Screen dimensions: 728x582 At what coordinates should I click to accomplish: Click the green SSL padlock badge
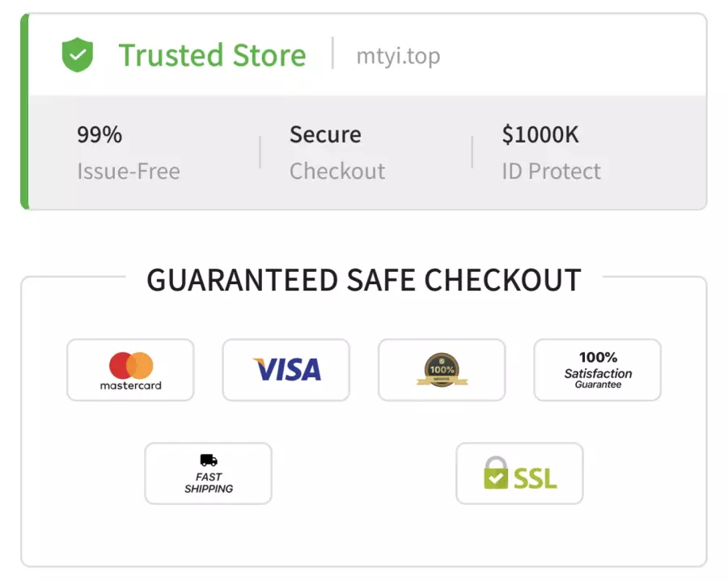[519, 474]
